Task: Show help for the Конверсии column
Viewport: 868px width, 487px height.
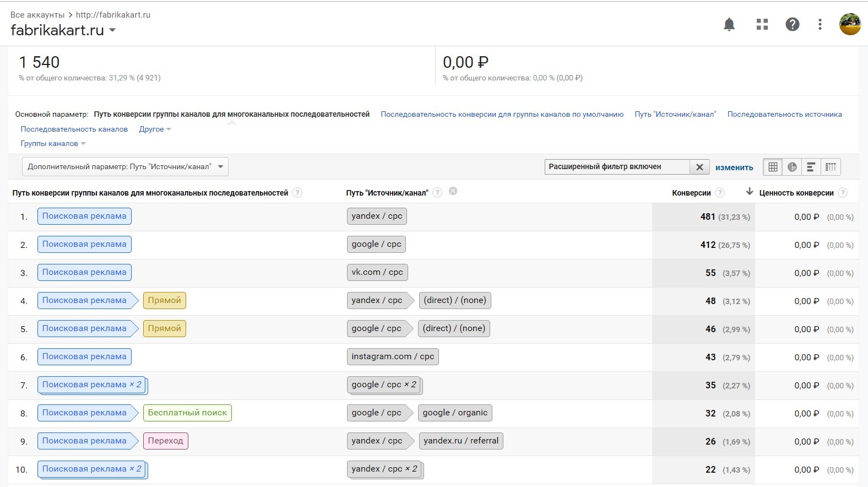Action: click(720, 193)
